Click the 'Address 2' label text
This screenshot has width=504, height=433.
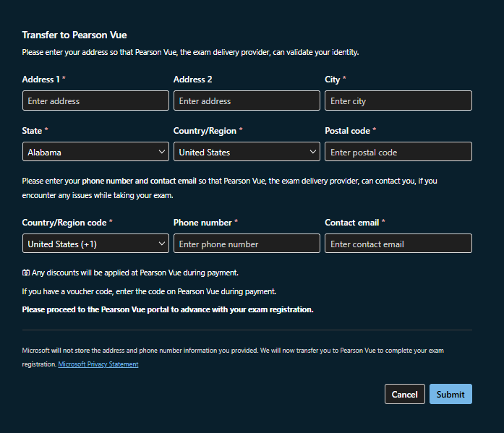pos(192,80)
